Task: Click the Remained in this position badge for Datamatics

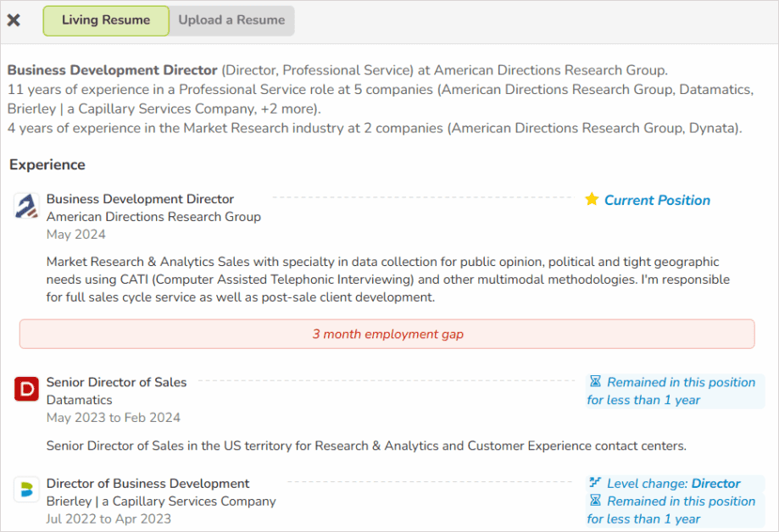Action: pyautogui.click(x=675, y=391)
